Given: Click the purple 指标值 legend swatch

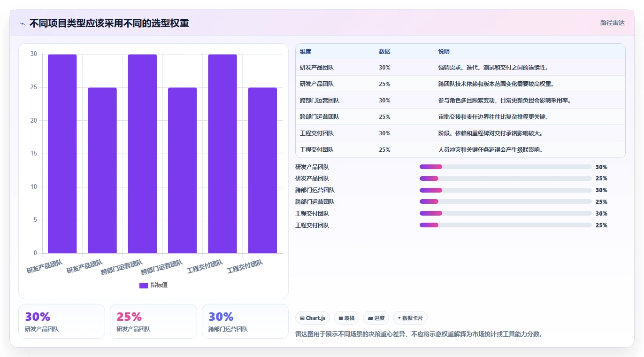Looking at the screenshot, I should pos(144,286).
